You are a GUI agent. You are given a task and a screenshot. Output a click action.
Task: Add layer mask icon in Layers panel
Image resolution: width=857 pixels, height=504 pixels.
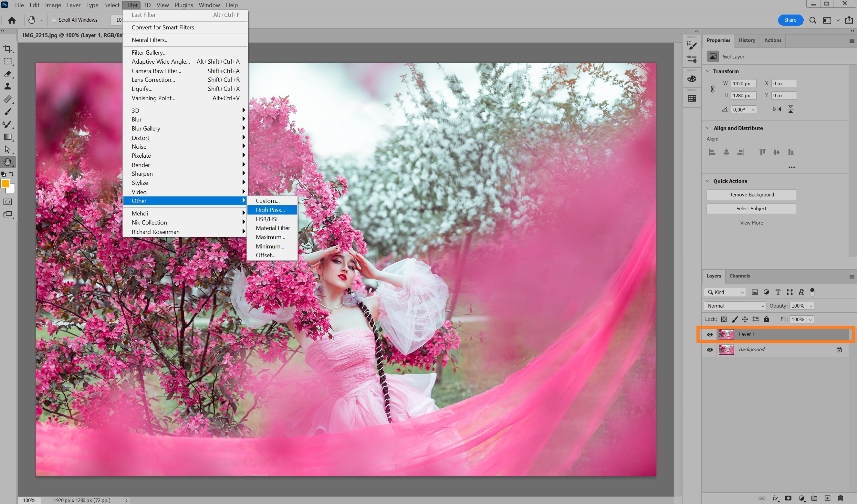[x=788, y=498]
